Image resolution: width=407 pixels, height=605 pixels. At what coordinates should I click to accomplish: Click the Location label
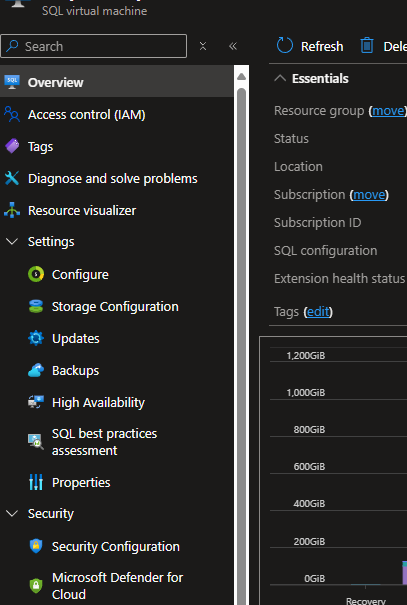[298, 167]
